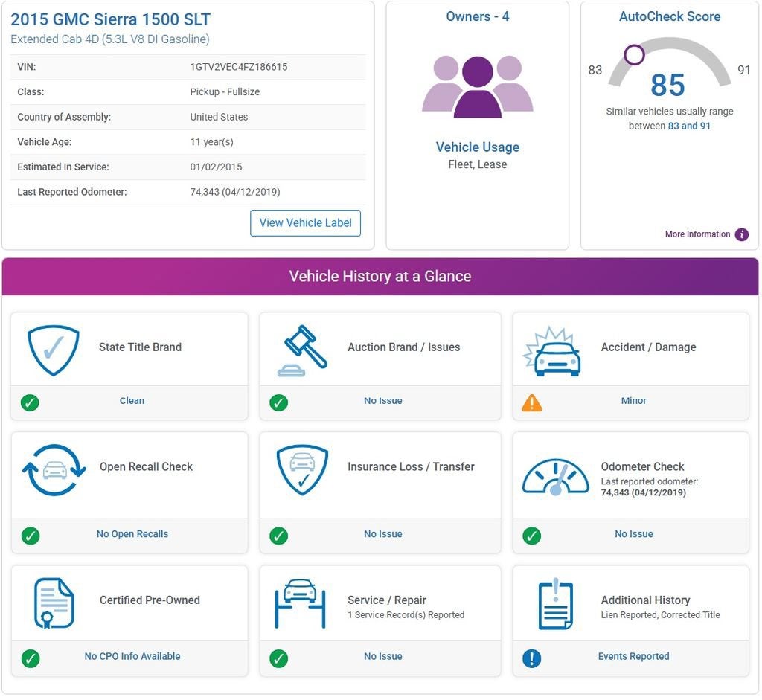Click the Insurance Loss / Transfer label
This screenshot has width=762, height=700.
411,467
